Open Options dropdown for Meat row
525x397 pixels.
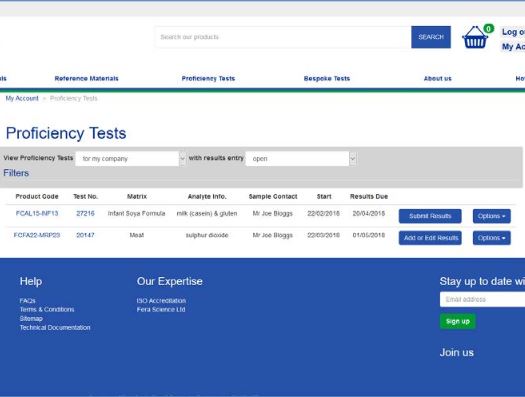point(492,238)
